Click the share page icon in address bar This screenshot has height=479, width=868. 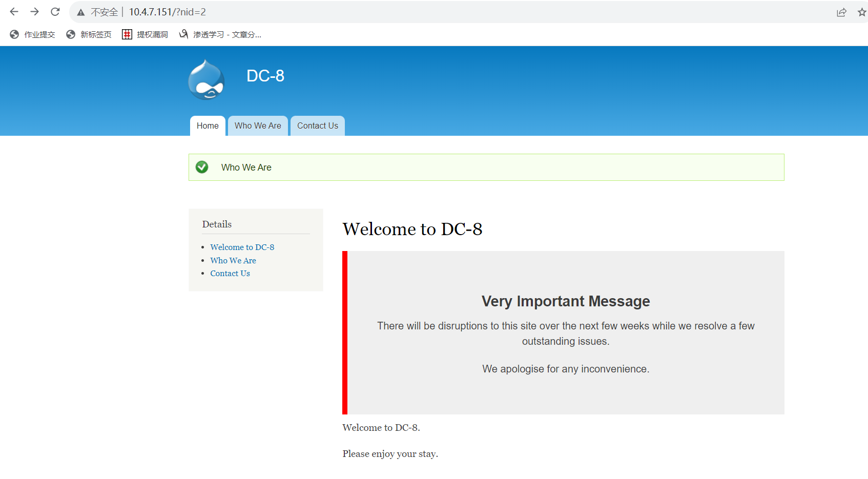841,12
